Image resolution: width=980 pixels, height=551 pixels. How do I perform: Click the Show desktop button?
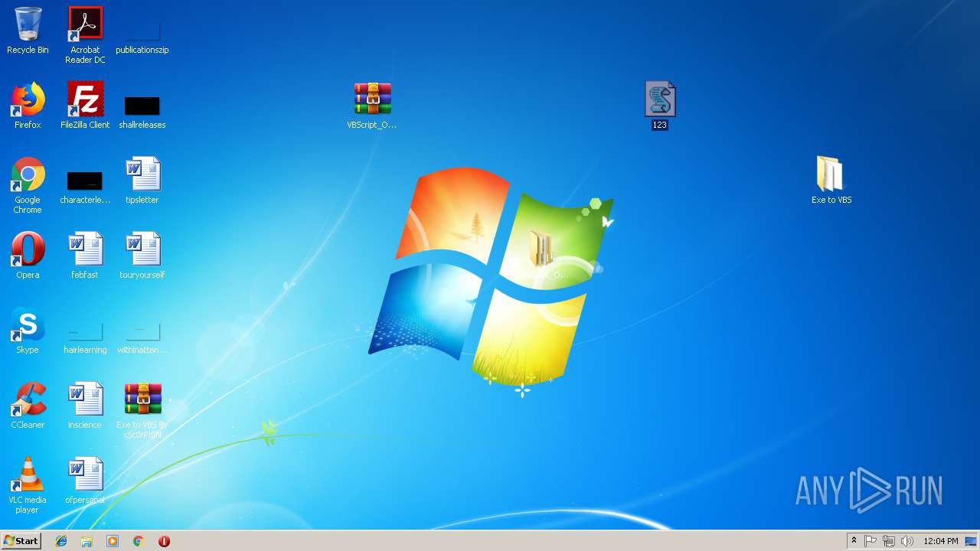pyautogui.click(x=972, y=541)
